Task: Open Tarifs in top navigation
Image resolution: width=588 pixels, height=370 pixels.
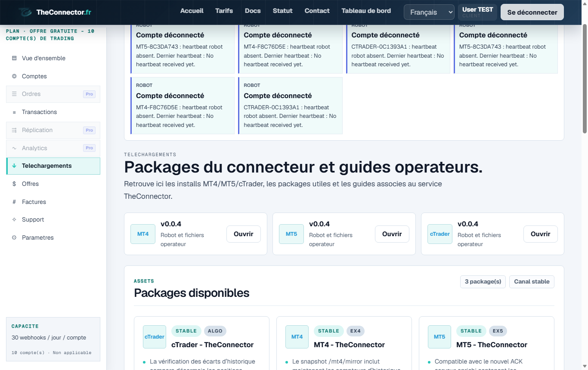Action: pos(224,11)
